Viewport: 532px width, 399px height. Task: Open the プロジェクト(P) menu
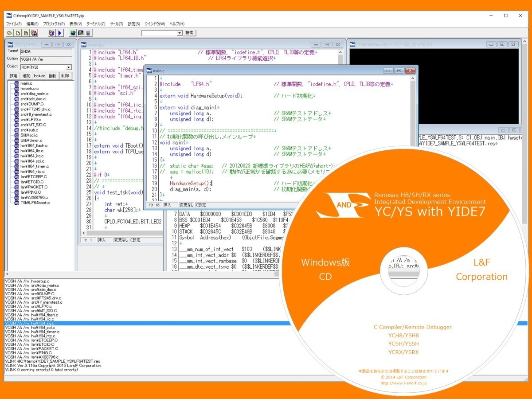pos(54,23)
